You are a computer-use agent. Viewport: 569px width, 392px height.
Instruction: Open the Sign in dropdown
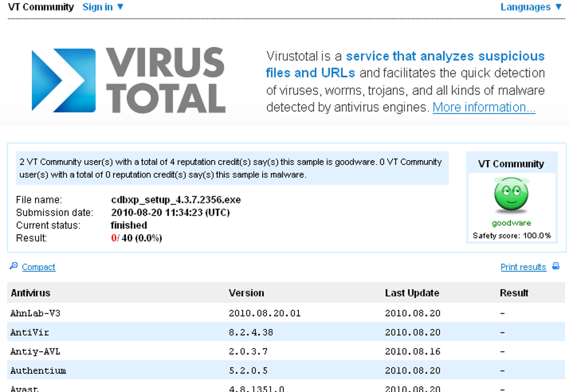tap(103, 7)
